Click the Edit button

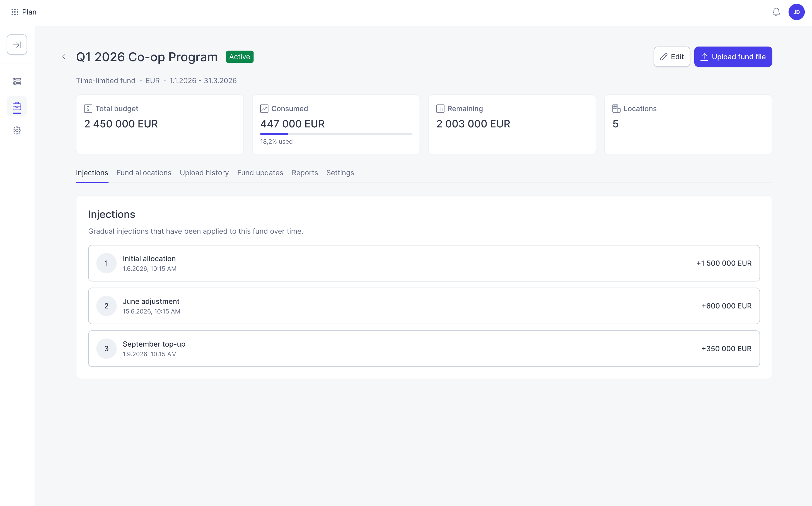pos(672,57)
